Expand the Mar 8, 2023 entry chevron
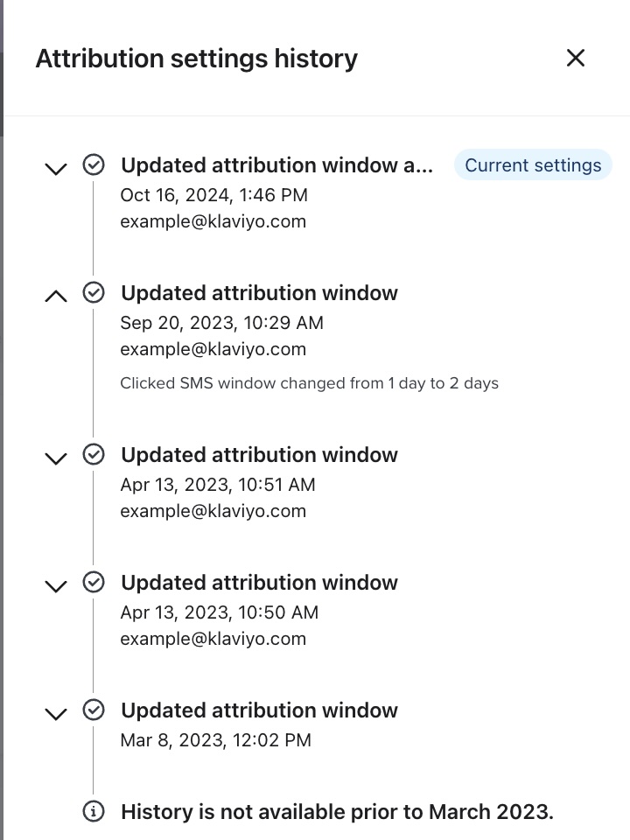The width and height of the screenshot is (630, 840). [x=56, y=713]
